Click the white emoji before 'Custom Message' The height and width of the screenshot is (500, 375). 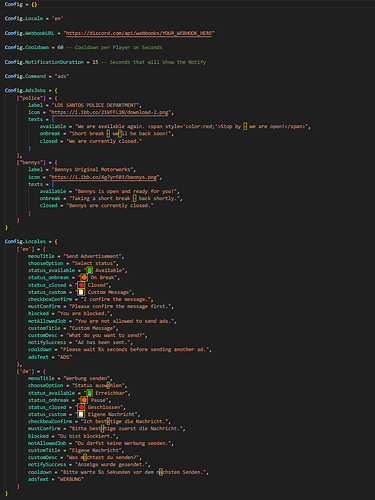(81, 292)
